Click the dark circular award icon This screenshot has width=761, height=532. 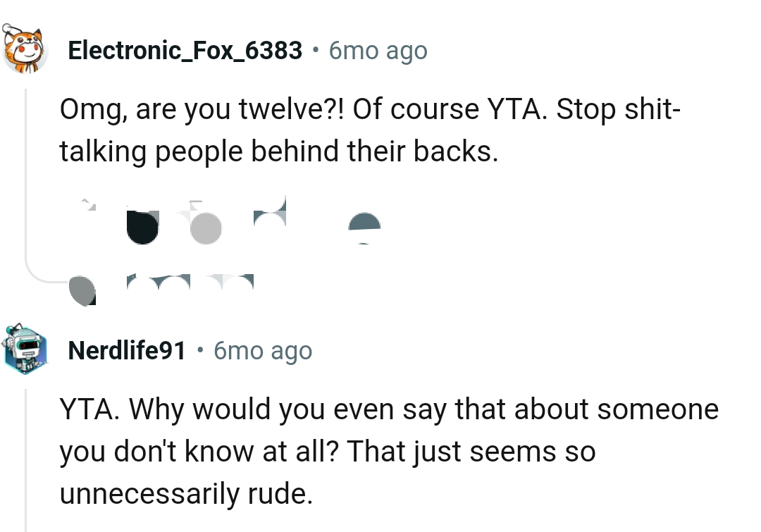point(143,227)
